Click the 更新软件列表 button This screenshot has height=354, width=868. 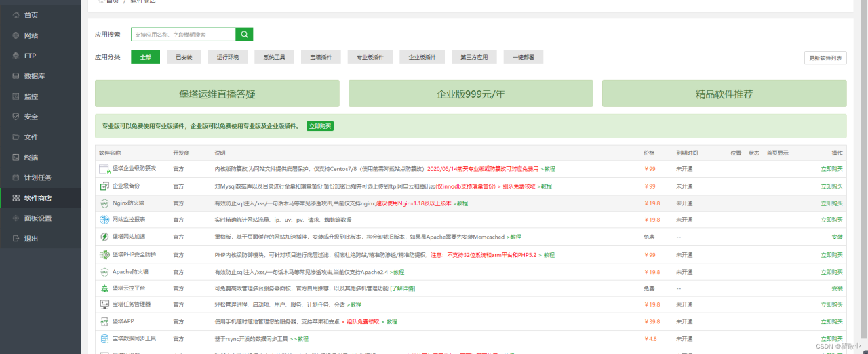(x=825, y=58)
